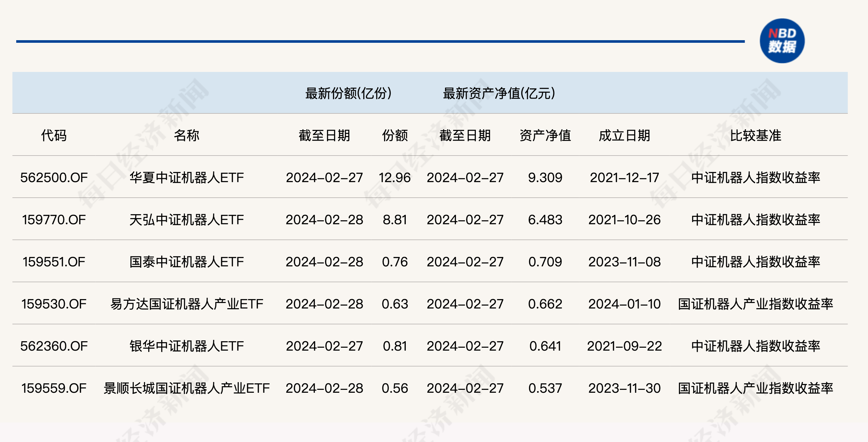
Task: Click fund name 天弘中证机器人ETF
Action: [x=187, y=219]
